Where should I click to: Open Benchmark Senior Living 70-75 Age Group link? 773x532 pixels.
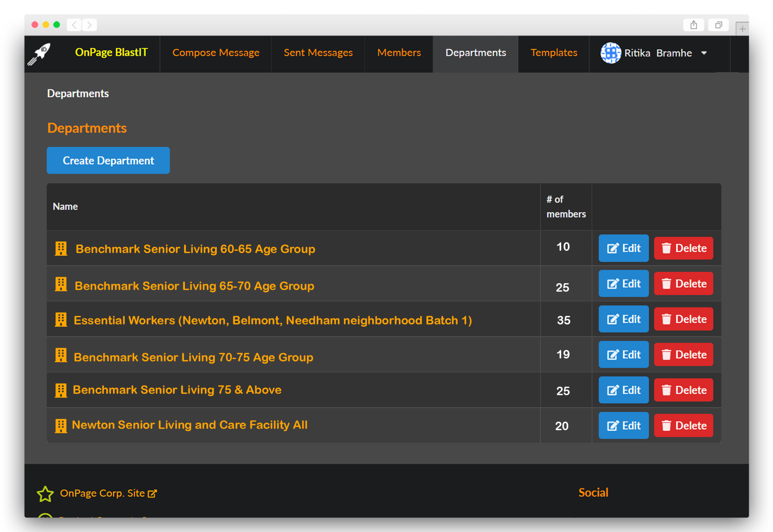tap(193, 357)
